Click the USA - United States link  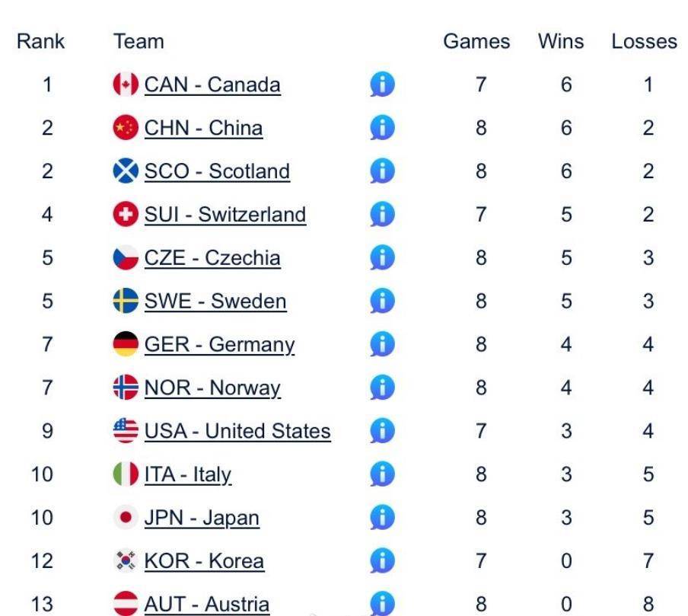pos(237,432)
